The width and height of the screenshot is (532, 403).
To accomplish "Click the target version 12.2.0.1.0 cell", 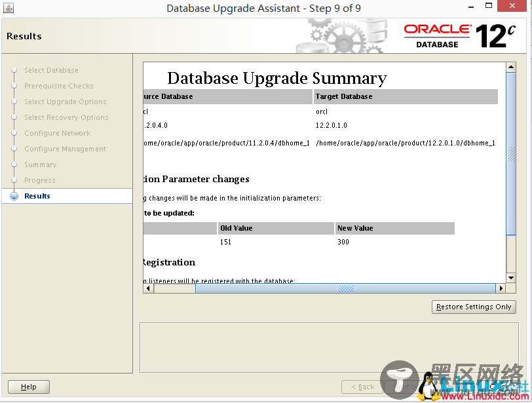I will pyautogui.click(x=331, y=125).
